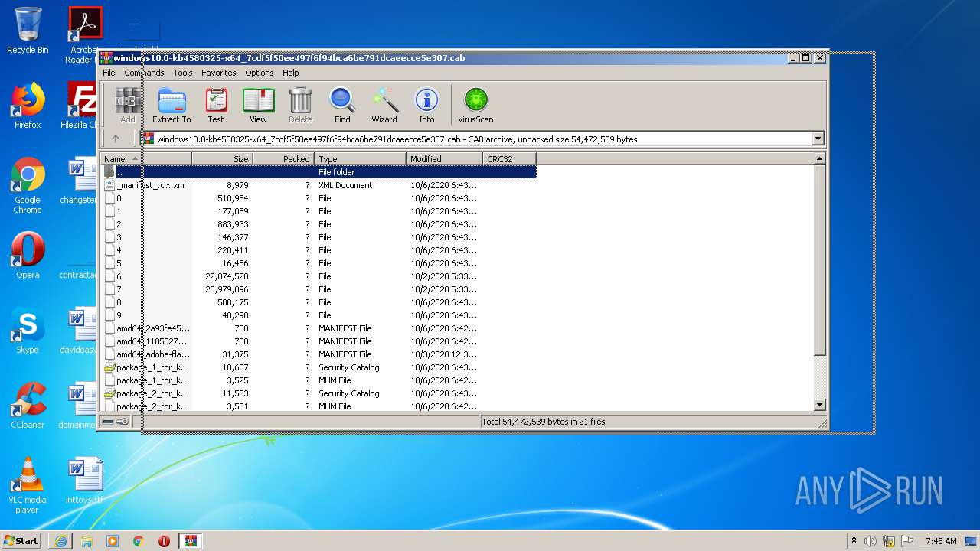Select file with size 28,979,096
The image size is (980, 551).
pos(318,289)
